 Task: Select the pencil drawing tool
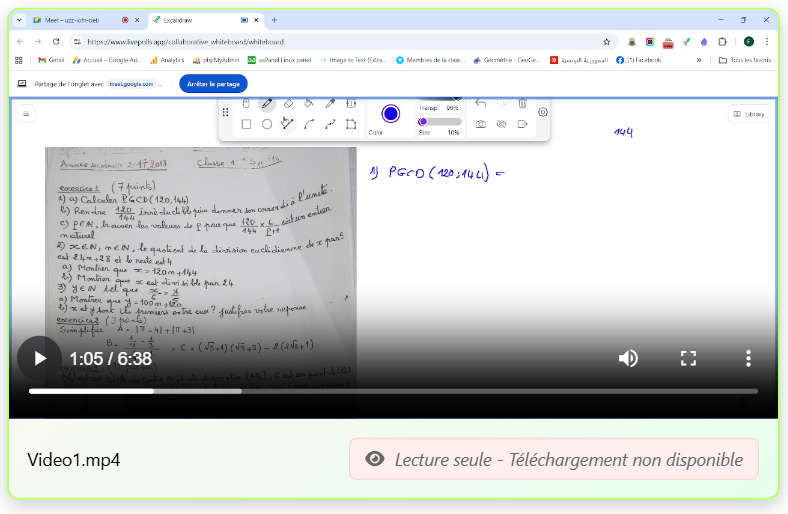coord(267,104)
